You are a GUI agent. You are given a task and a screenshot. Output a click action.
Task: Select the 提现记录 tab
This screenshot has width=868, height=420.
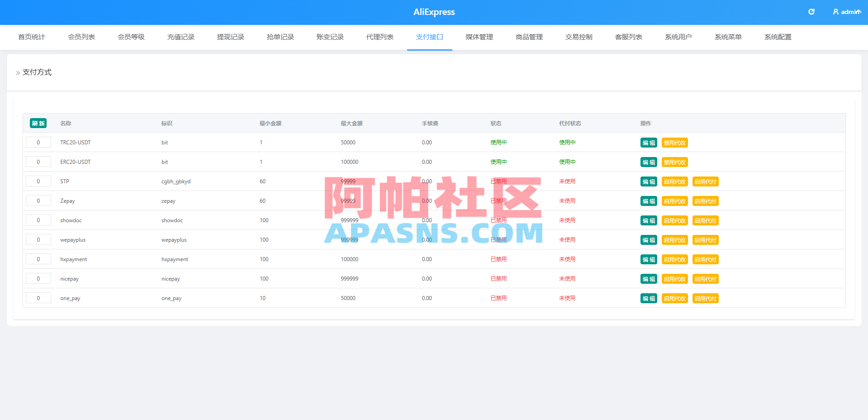[231, 37]
